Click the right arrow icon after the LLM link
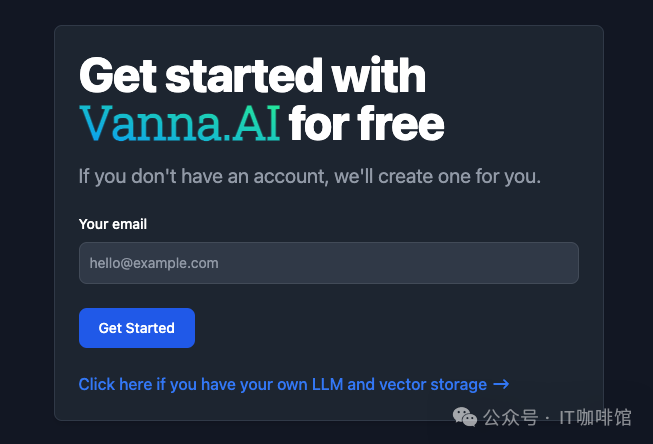653x444 pixels. point(501,384)
